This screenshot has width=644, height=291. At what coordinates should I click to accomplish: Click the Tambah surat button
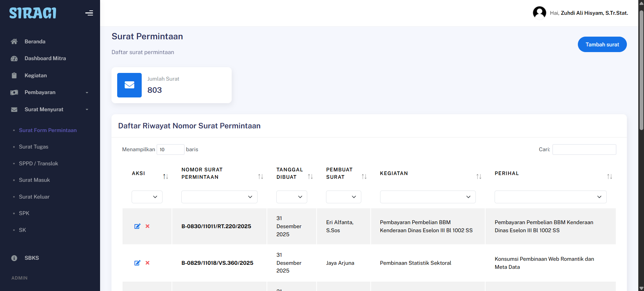[602, 44]
